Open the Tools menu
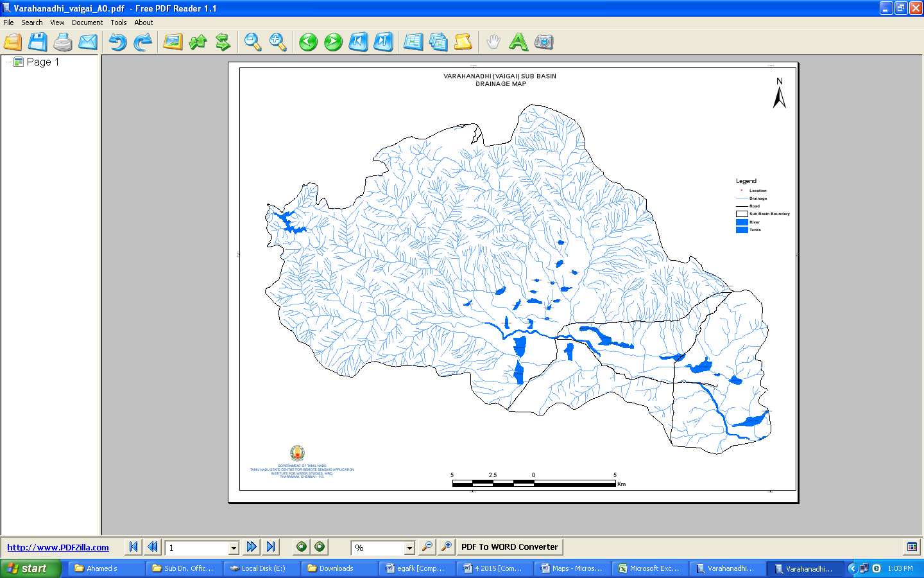924x578 pixels. click(x=118, y=22)
